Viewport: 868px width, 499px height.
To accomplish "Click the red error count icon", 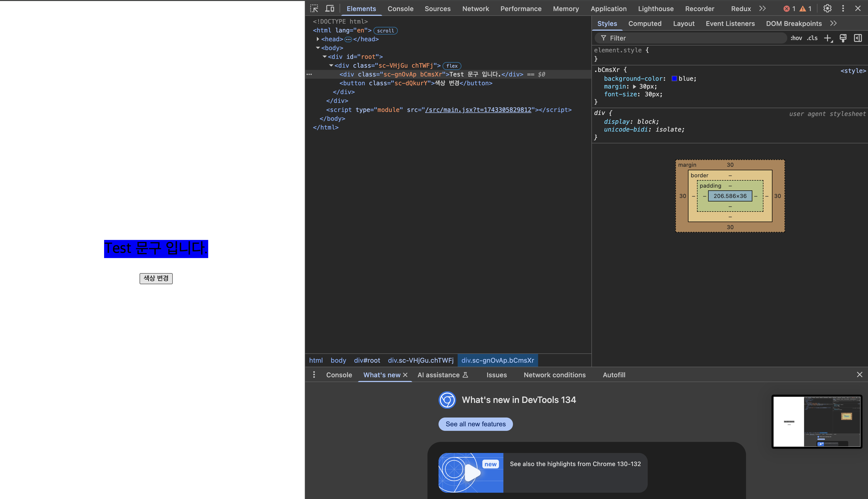I will 787,9.
